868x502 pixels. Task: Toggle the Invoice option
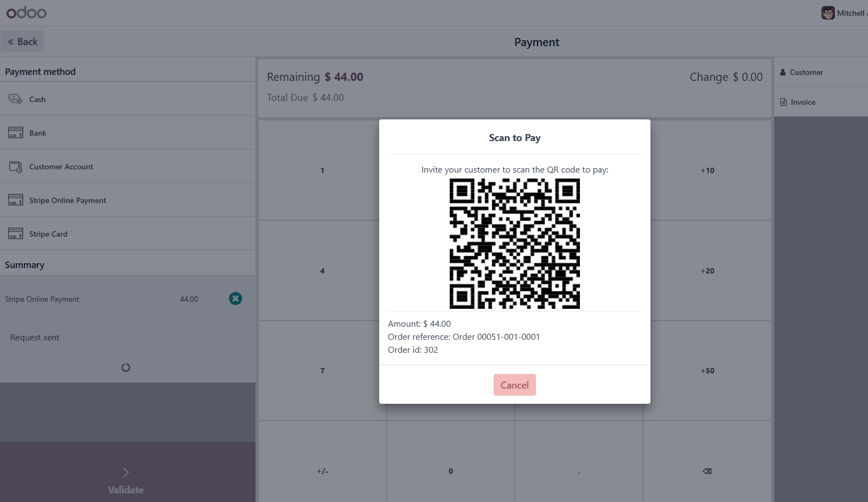(821, 102)
